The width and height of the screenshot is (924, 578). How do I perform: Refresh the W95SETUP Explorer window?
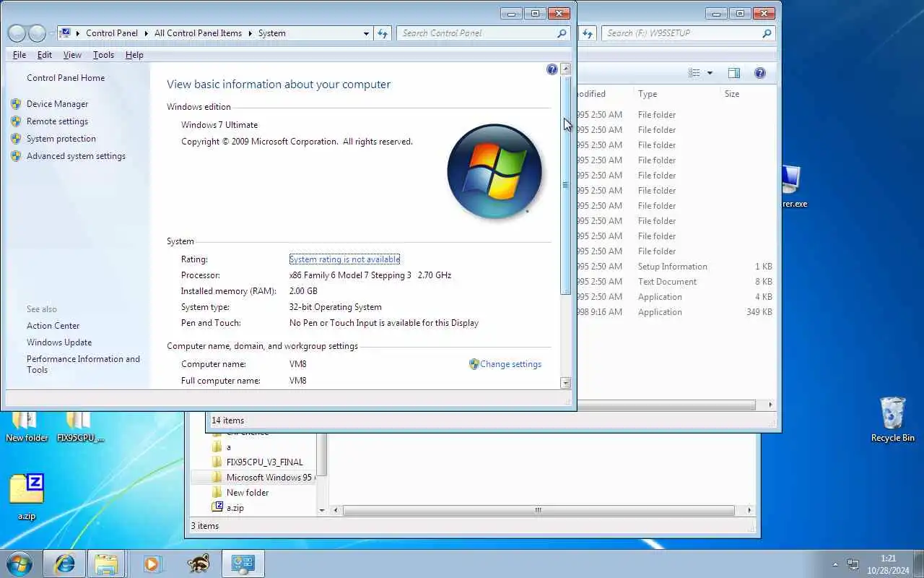(x=588, y=33)
